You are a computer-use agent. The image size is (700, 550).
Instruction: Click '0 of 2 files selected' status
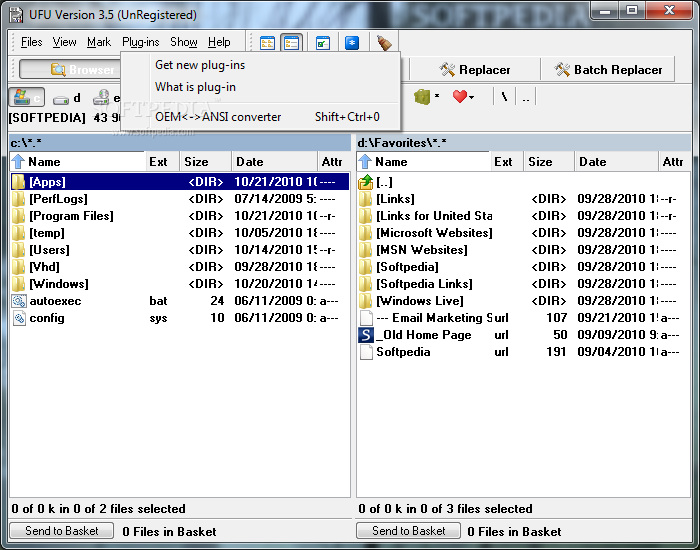point(98,509)
